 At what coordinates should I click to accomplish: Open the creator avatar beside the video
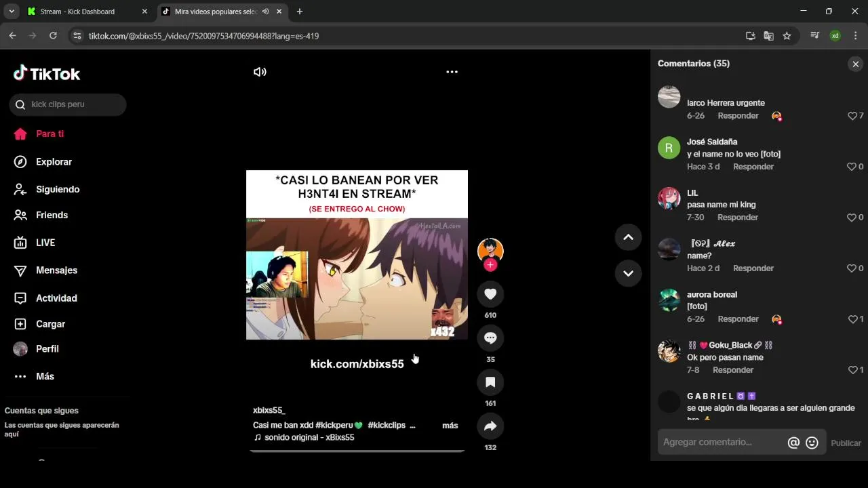click(x=490, y=250)
